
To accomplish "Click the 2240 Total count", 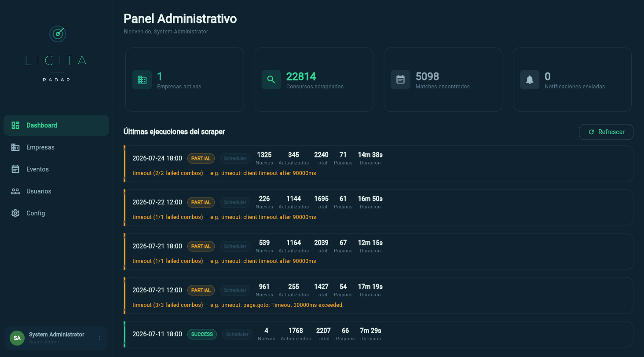I will coord(321,155).
